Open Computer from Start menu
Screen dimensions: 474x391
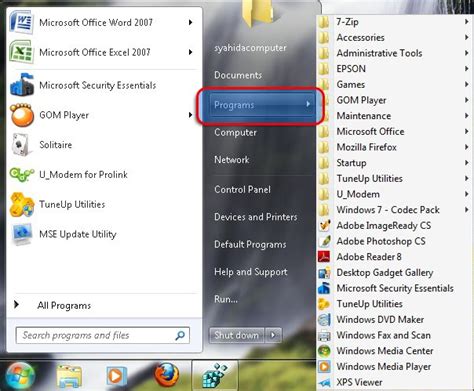[235, 132]
